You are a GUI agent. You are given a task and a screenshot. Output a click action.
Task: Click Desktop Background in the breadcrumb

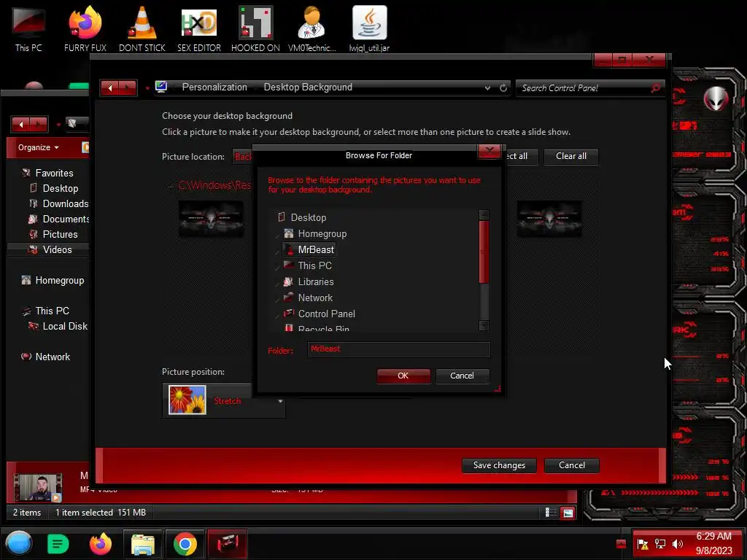click(308, 87)
